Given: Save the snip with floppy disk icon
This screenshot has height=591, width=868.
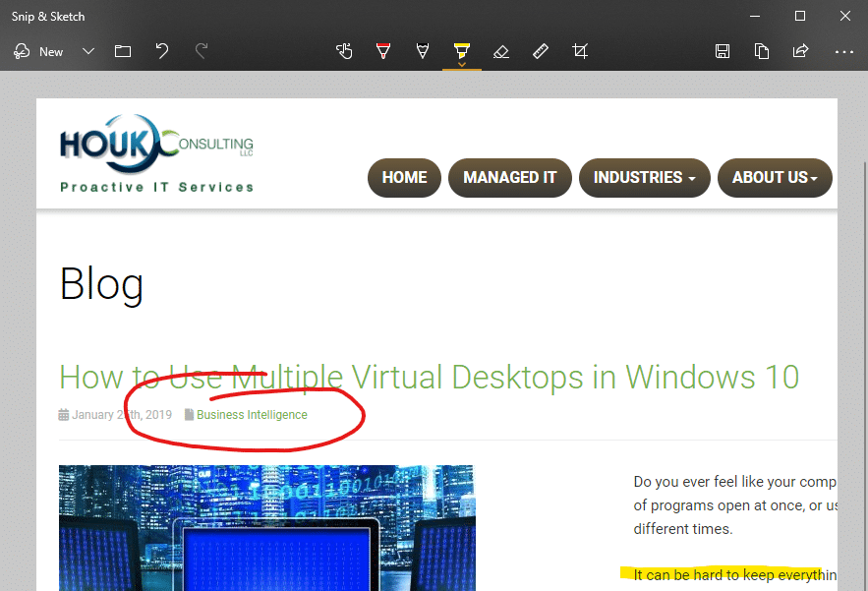Looking at the screenshot, I should coord(723,51).
